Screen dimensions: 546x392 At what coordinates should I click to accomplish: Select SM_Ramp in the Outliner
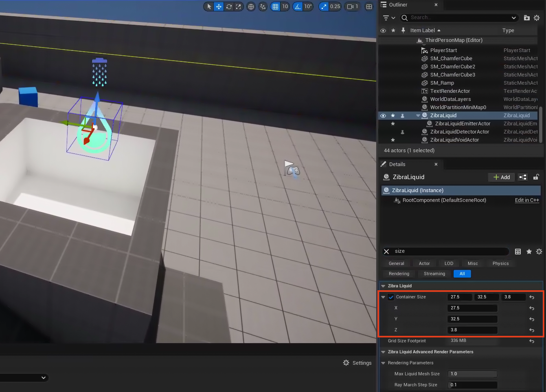pos(442,83)
